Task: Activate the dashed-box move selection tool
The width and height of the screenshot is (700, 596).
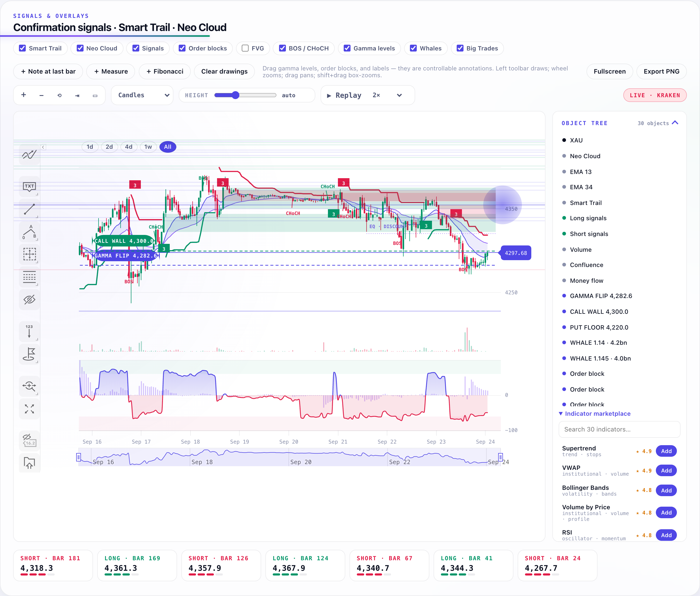Action: [x=29, y=254]
